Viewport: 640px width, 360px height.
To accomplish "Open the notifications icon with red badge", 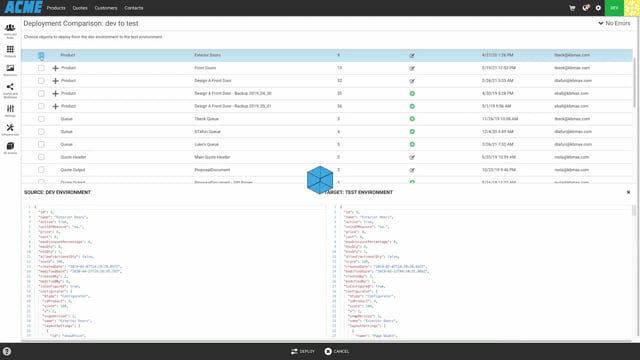I will [x=586, y=8].
